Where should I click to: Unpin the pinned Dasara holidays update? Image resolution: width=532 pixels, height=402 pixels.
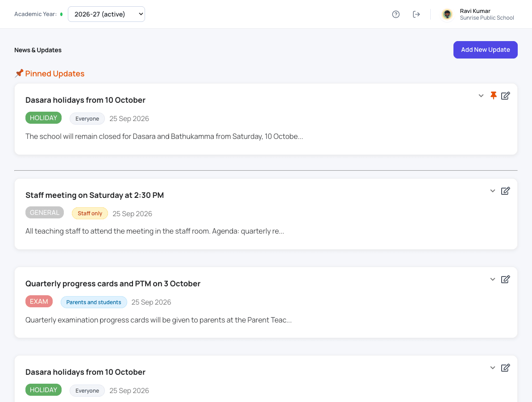pyautogui.click(x=493, y=96)
